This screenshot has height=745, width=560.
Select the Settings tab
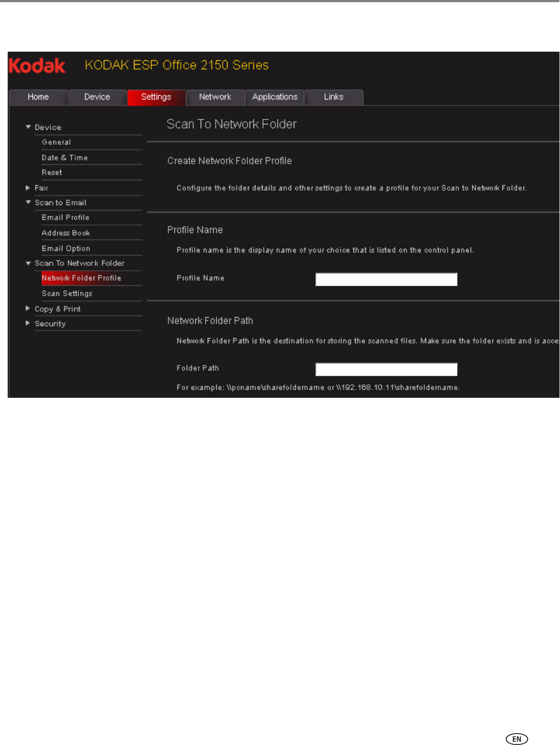(x=156, y=97)
